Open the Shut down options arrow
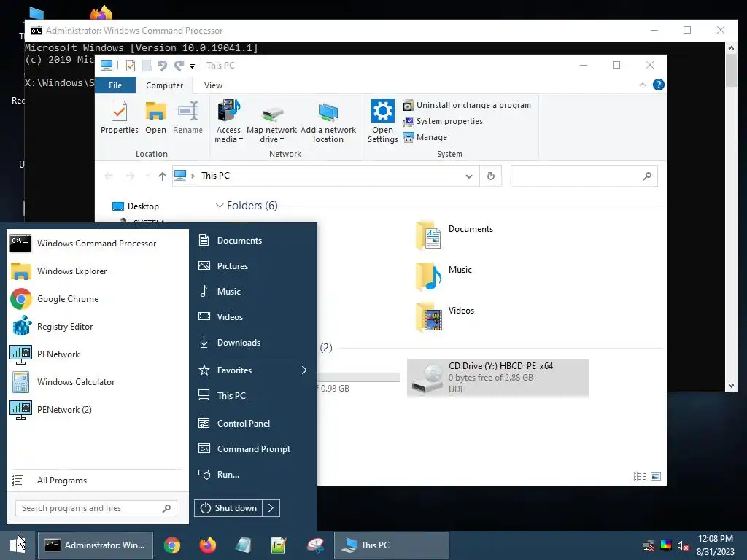This screenshot has height=560, width=747. click(271, 508)
